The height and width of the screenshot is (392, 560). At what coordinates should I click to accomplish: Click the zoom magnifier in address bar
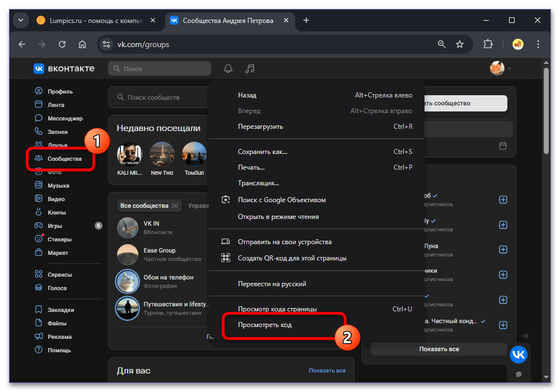pos(442,44)
